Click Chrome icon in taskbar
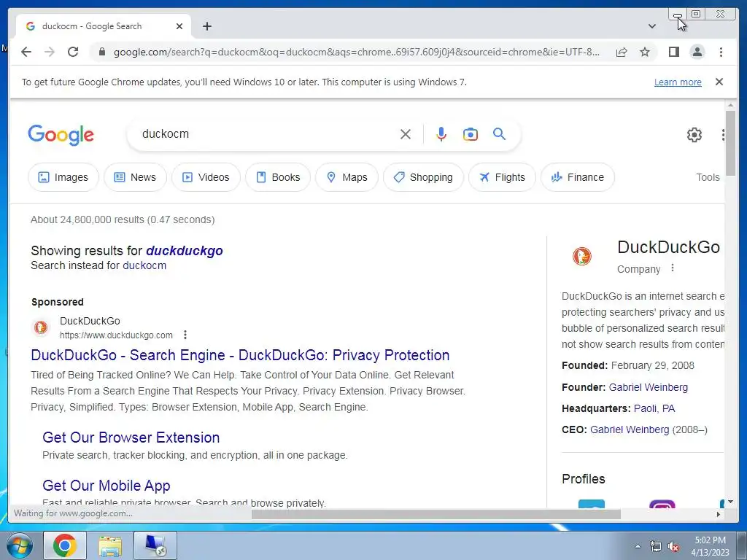Image resolution: width=747 pixels, height=560 pixels. (65, 545)
